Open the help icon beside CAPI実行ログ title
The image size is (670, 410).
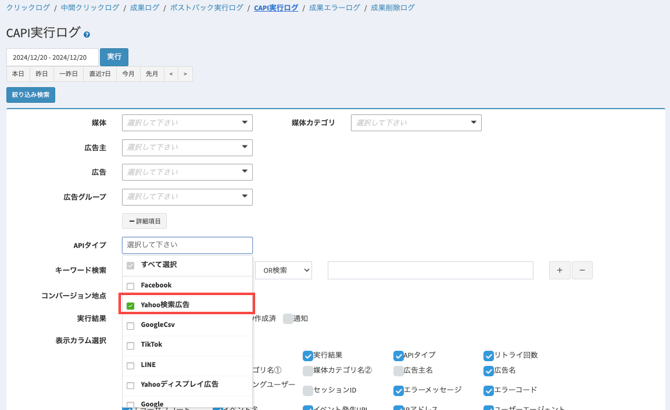pyautogui.click(x=87, y=35)
